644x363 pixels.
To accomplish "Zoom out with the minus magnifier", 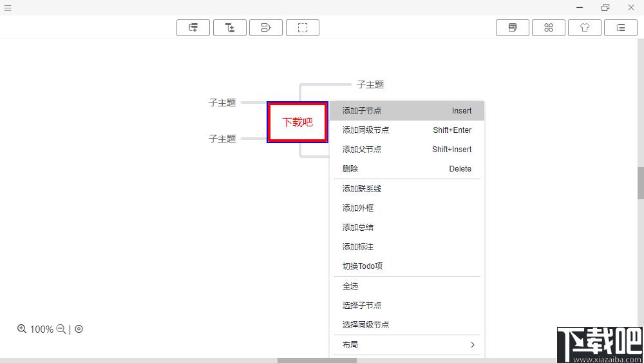I will coord(61,329).
